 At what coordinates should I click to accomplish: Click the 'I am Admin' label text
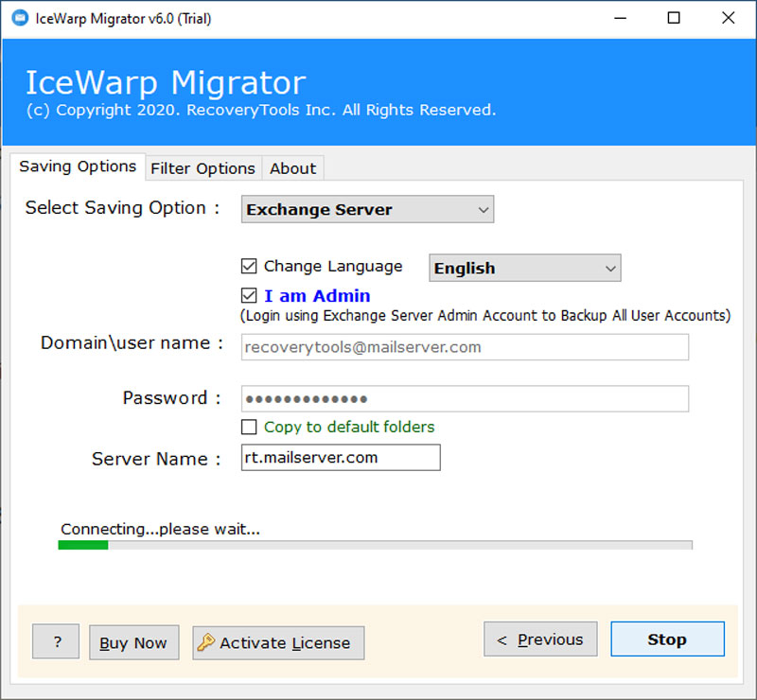pos(317,295)
